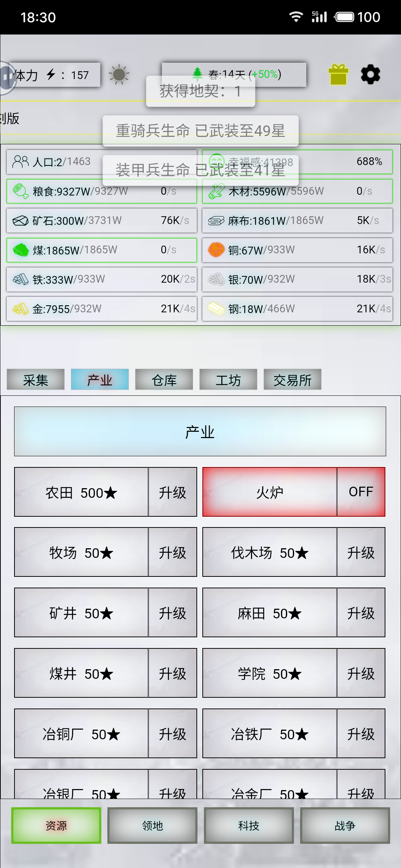Switch to the 仓库 tab
The image size is (401, 868).
point(164,379)
